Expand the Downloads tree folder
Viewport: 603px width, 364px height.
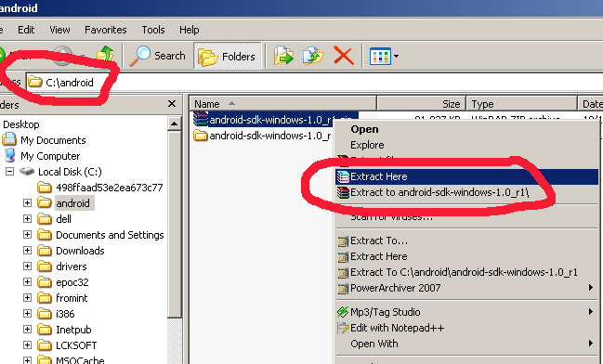27,250
